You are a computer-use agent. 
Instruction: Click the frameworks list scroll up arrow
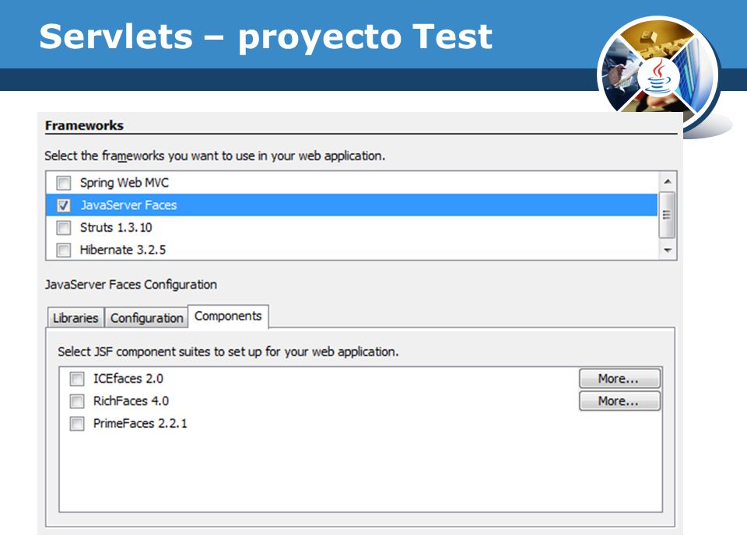668,181
